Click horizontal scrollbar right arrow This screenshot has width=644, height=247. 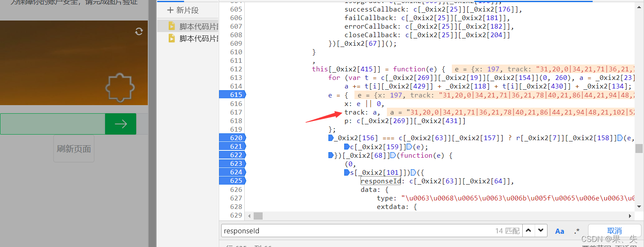pos(630,216)
